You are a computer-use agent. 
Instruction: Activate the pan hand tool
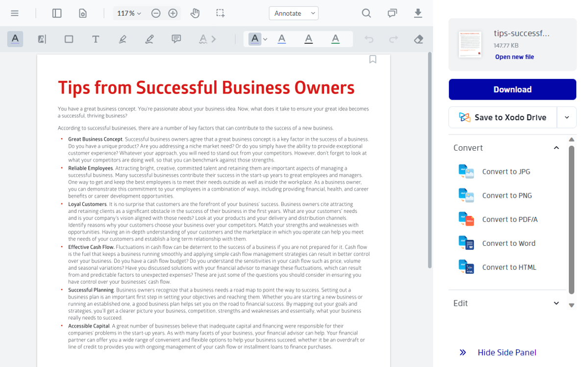click(x=195, y=13)
